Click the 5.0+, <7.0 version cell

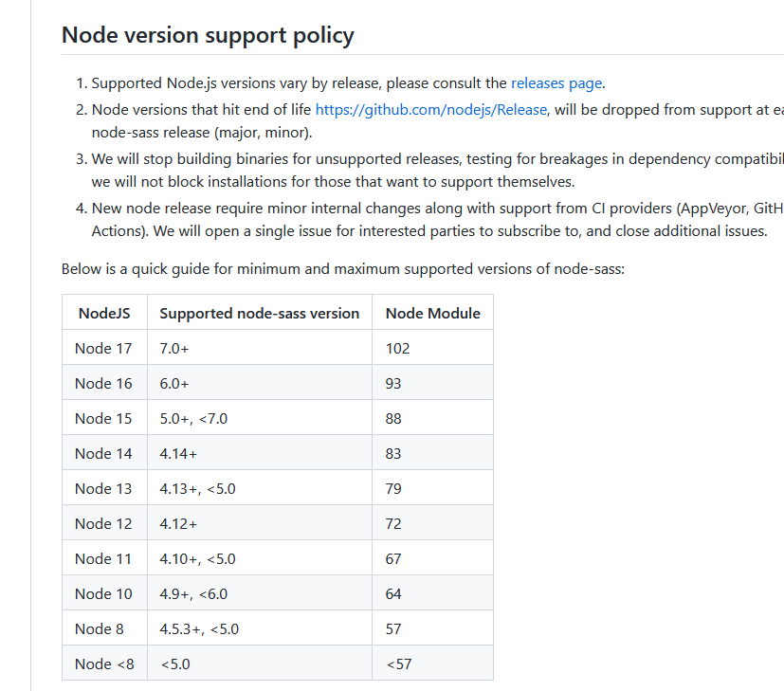(193, 418)
